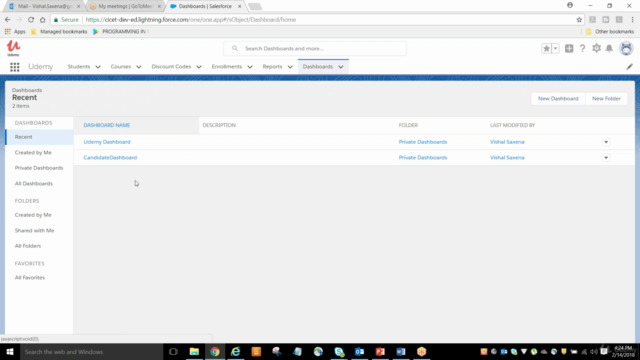Click the Udemy logo icon

(13, 48)
